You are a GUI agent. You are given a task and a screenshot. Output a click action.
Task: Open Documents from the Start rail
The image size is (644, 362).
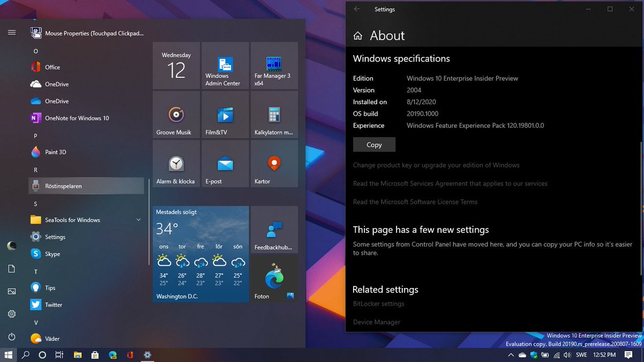(x=12, y=269)
